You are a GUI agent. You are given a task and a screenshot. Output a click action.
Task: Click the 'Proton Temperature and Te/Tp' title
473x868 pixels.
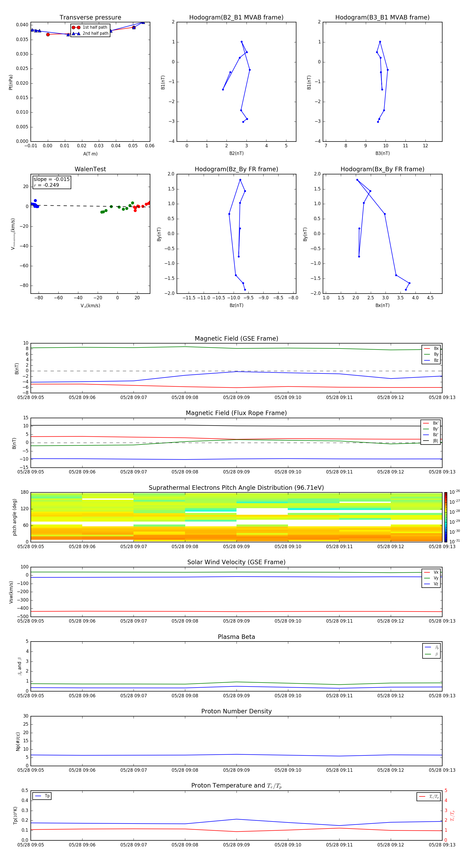point(236,786)
